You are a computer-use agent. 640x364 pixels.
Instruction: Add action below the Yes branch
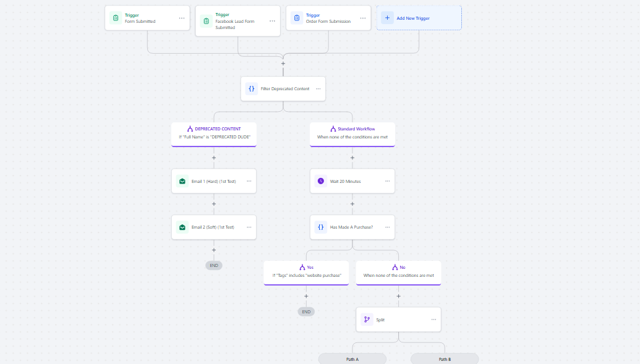306,296
